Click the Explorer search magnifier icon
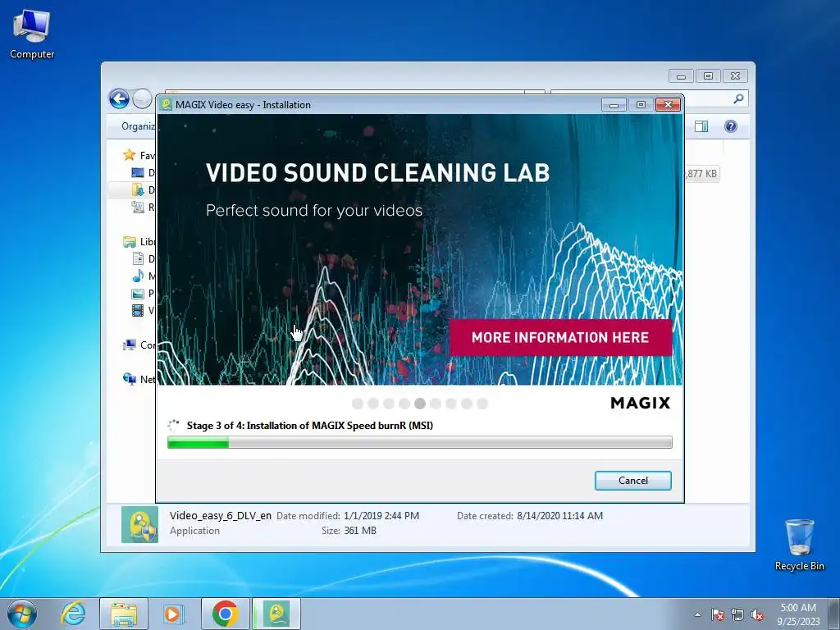 [739, 98]
